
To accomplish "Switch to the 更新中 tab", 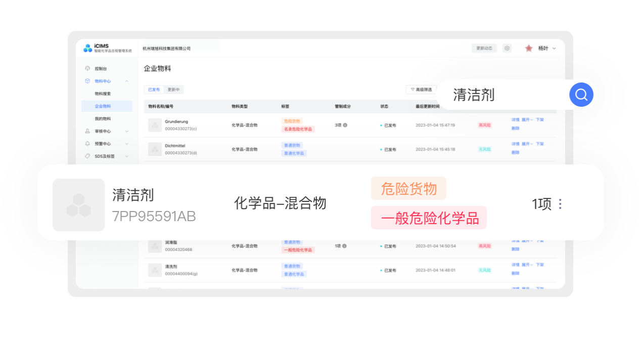I will (173, 90).
